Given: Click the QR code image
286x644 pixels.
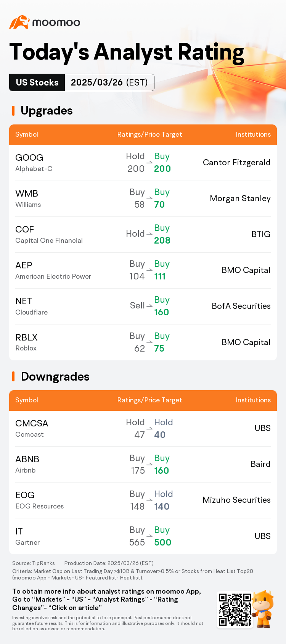Looking at the screenshot, I should coord(235,609).
